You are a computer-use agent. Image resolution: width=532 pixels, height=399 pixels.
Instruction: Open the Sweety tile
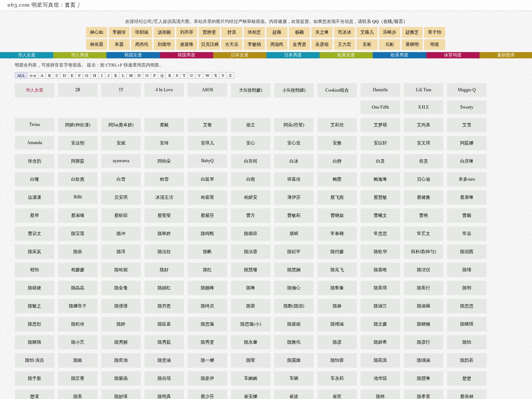click(467, 107)
